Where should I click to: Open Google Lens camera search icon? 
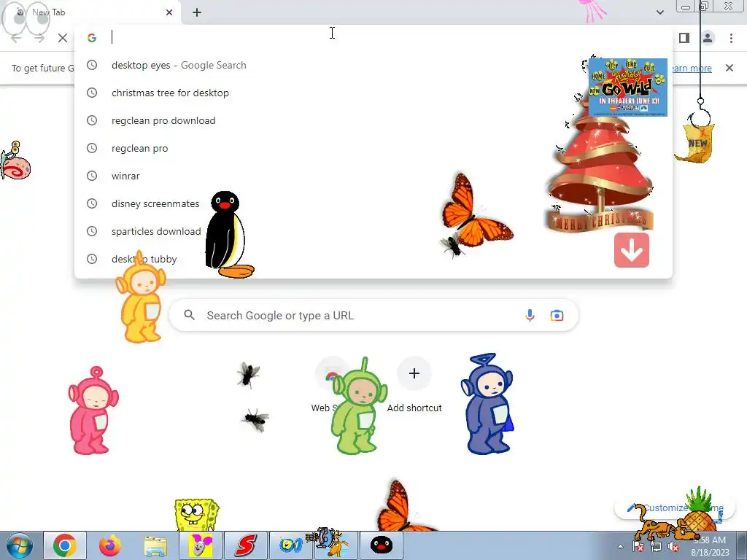[x=557, y=315]
